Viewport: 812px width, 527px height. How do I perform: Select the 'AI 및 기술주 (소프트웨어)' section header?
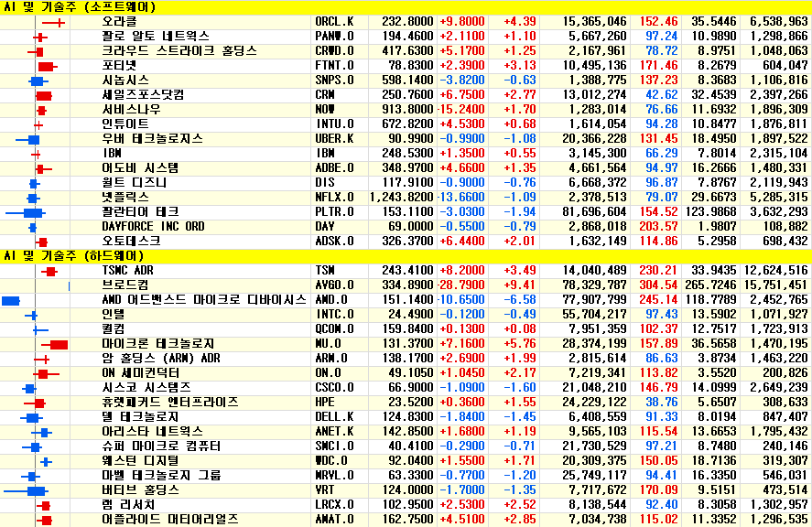[x=79, y=6]
